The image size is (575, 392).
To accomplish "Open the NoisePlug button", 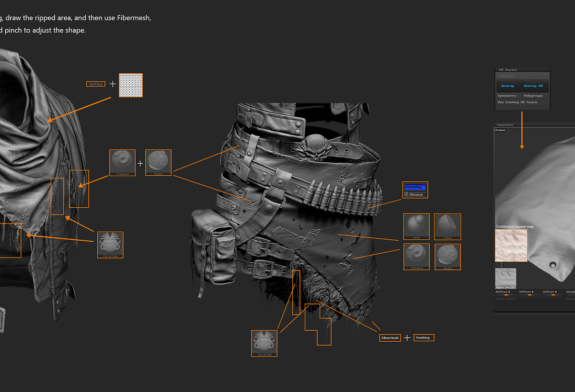I will tap(415, 187).
